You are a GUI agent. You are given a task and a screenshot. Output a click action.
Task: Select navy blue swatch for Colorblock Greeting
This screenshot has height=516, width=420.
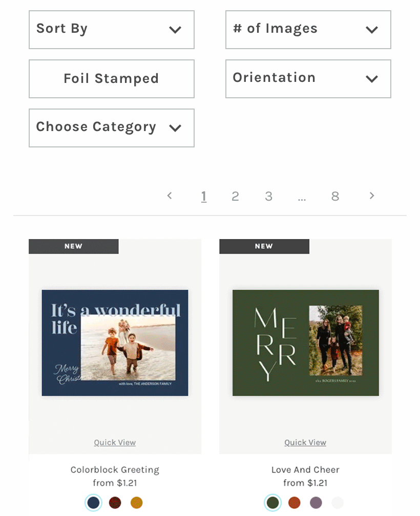[94, 503]
